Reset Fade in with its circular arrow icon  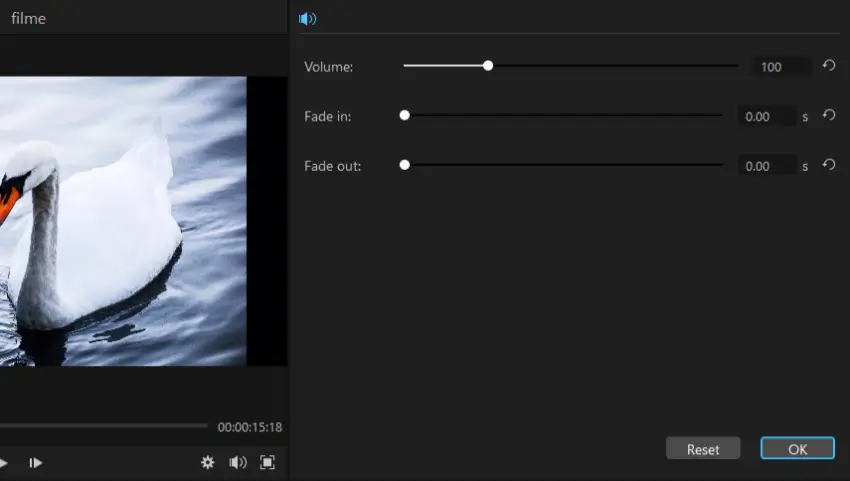[828, 115]
